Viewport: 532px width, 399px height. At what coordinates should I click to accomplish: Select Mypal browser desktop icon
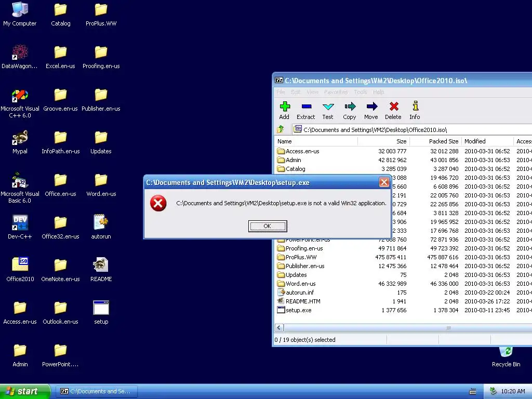pos(20,142)
